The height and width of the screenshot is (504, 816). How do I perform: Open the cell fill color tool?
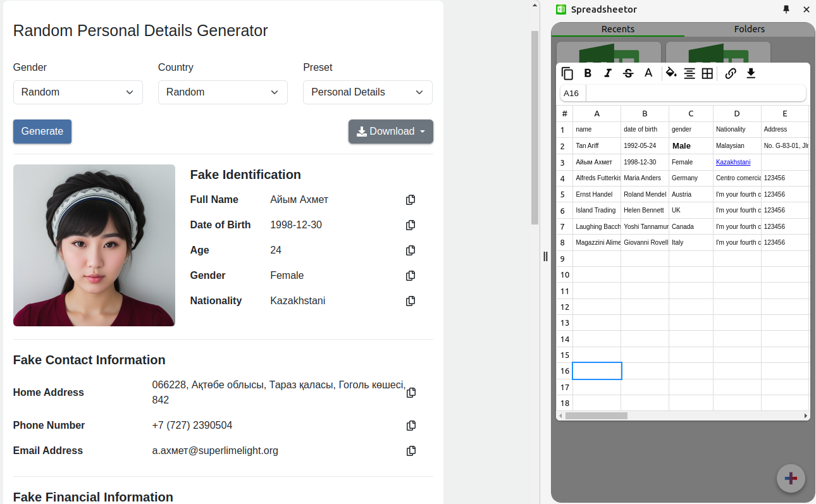[x=671, y=73]
